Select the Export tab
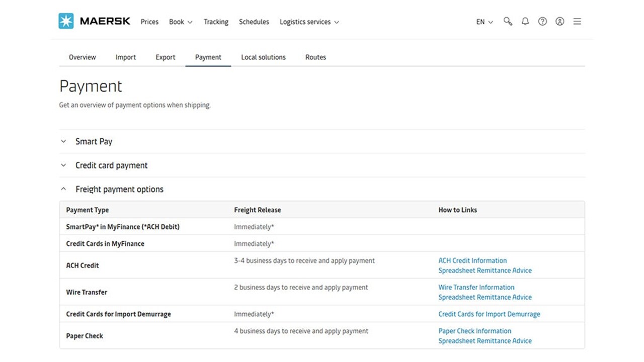The width and height of the screenshot is (644, 362). point(165,57)
